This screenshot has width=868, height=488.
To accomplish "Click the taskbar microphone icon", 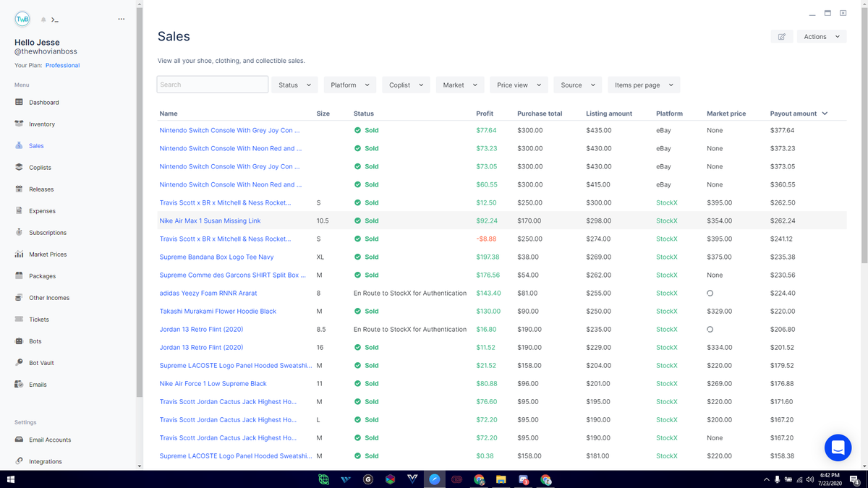I will coord(778,479).
